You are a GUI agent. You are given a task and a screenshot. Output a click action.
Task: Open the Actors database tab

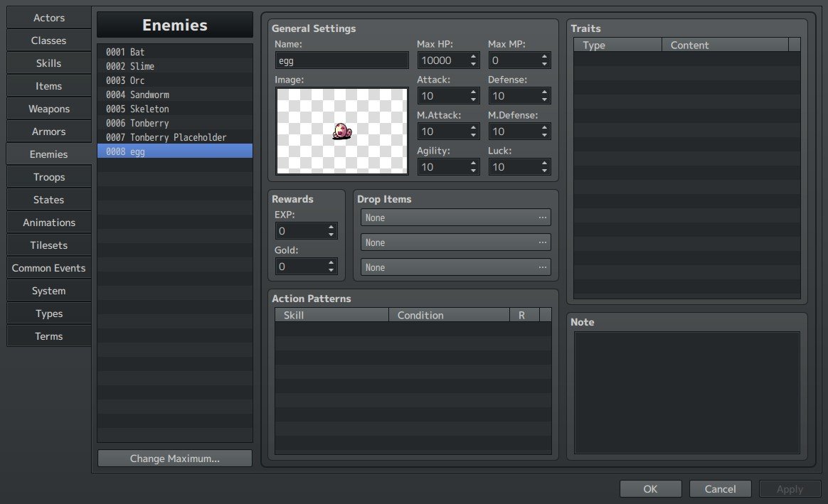48,17
